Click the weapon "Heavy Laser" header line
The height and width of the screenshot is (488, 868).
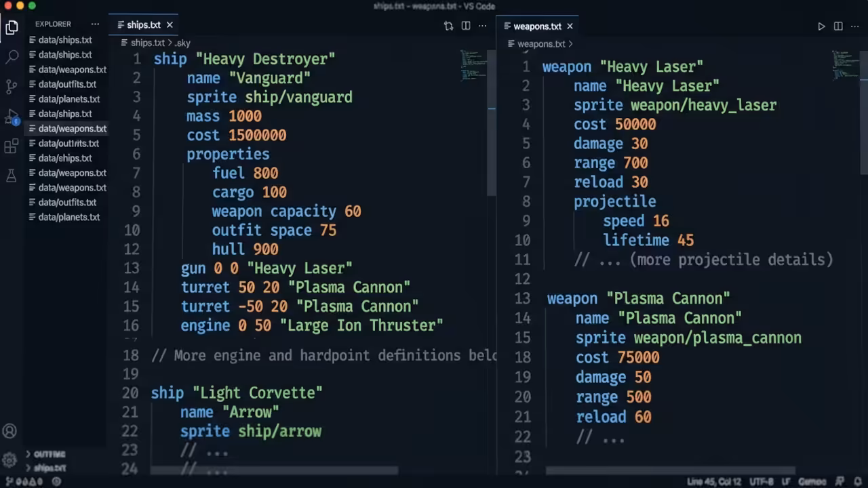coord(623,66)
